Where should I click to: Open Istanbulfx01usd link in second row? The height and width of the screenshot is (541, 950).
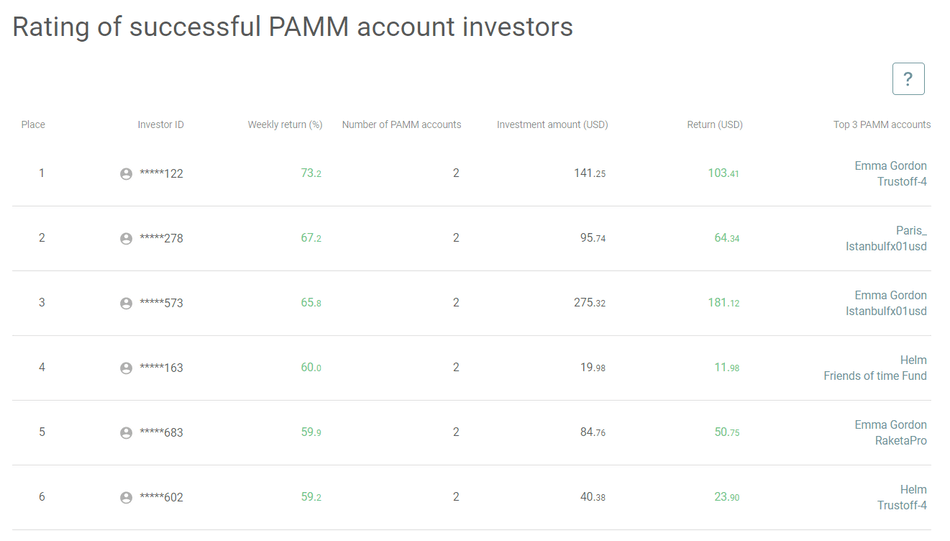(x=886, y=246)
